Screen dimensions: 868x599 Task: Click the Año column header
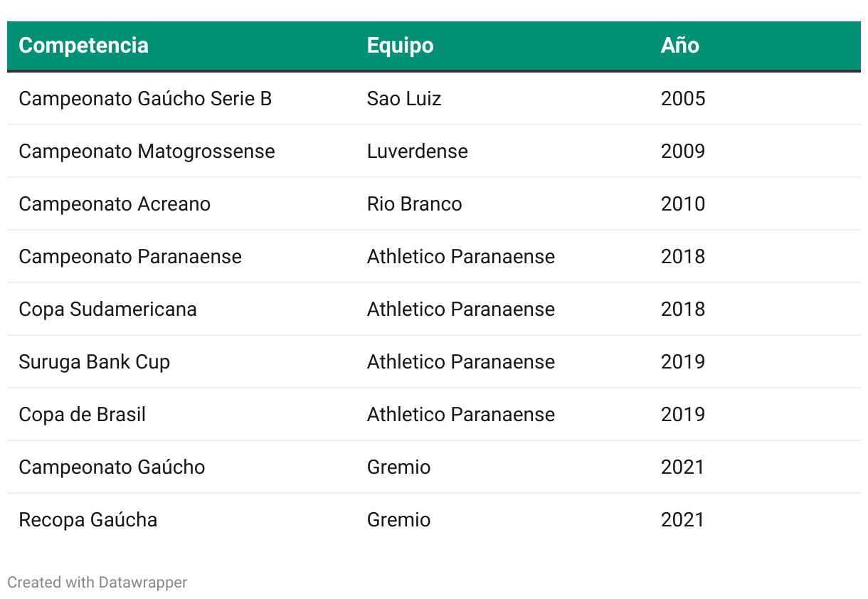[x=679, y=46]
